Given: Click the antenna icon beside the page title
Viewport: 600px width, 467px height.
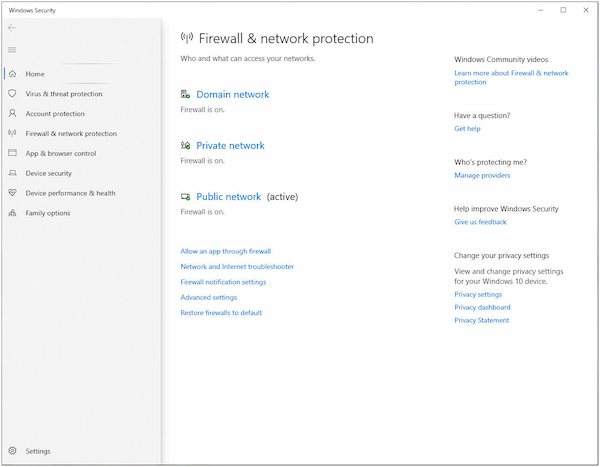Looking at the screenshot, I should (x=187, y=38).
